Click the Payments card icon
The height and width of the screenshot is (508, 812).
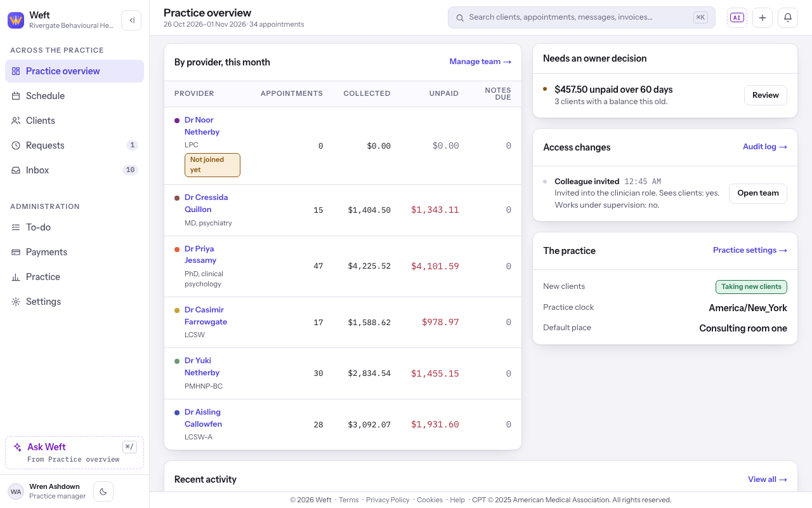[16, 252]
